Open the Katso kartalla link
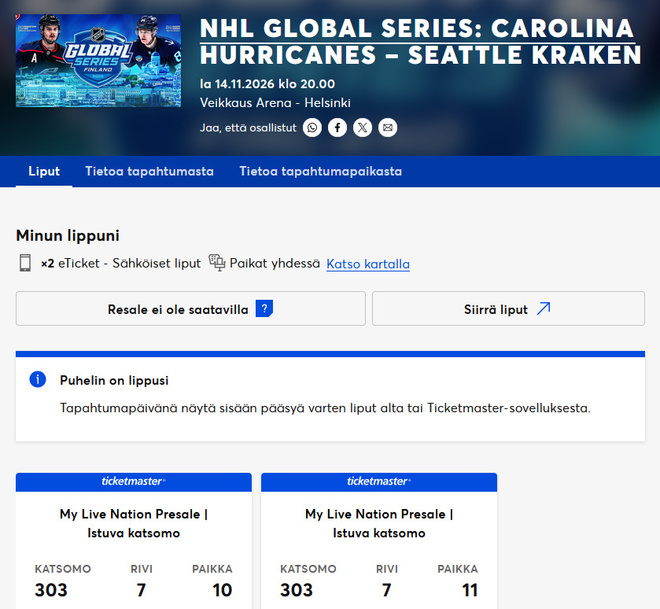This screenshot has width=660, height=609. (x=368, y=264)
